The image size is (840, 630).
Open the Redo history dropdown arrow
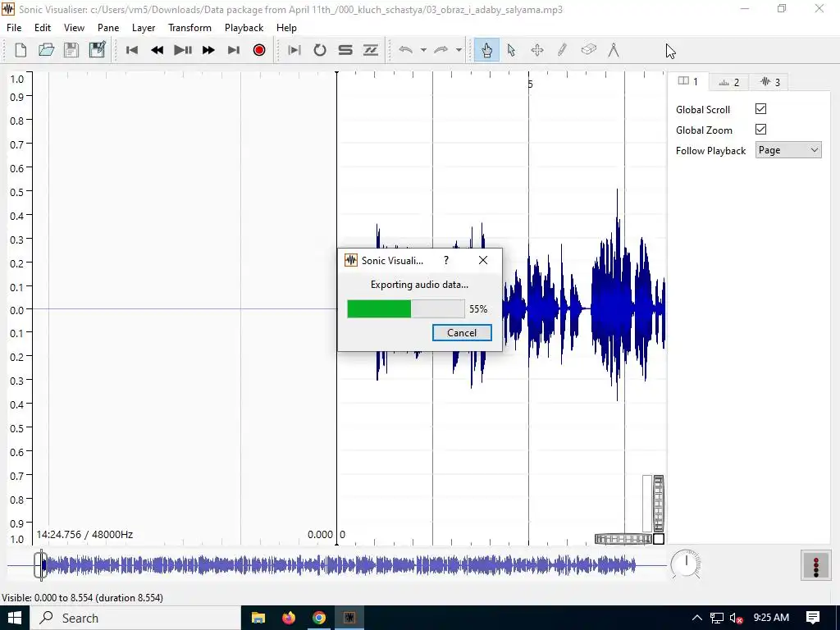tap(459, 50)
